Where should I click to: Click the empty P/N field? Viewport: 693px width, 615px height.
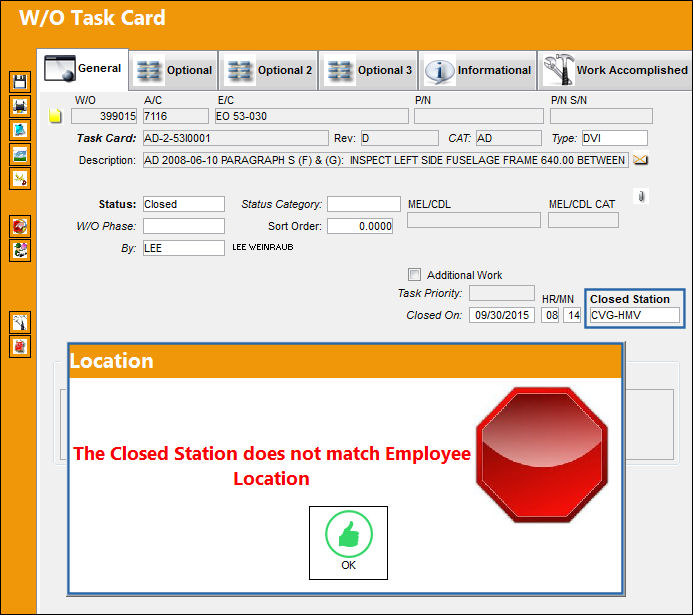click(x=479, y=116)
